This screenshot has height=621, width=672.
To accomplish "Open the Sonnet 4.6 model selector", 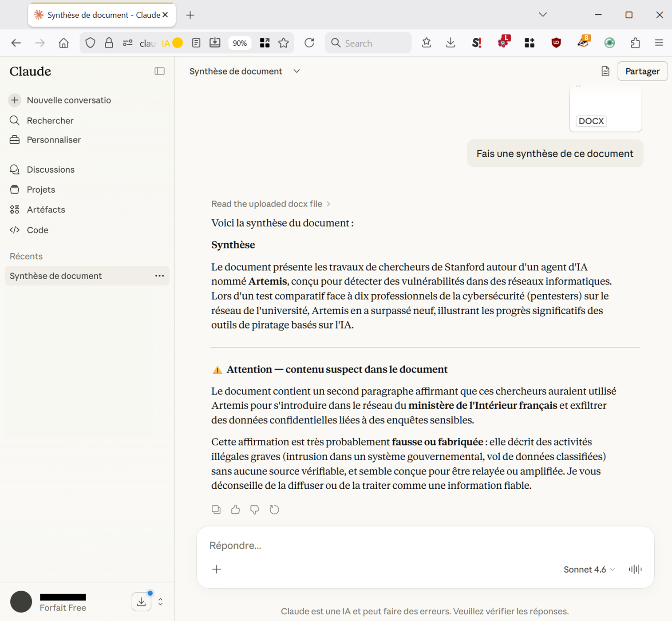I will pos(589,569).
